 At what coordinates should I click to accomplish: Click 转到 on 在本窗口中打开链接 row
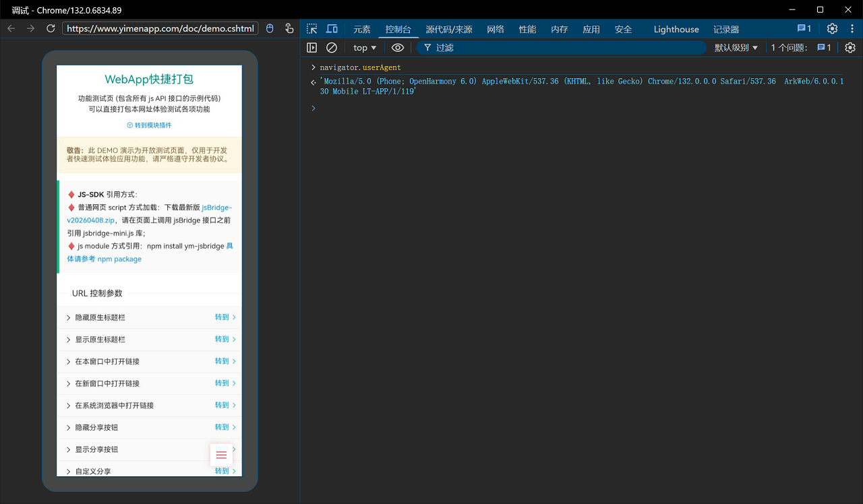pyautogui.click(x=225, y=361)
